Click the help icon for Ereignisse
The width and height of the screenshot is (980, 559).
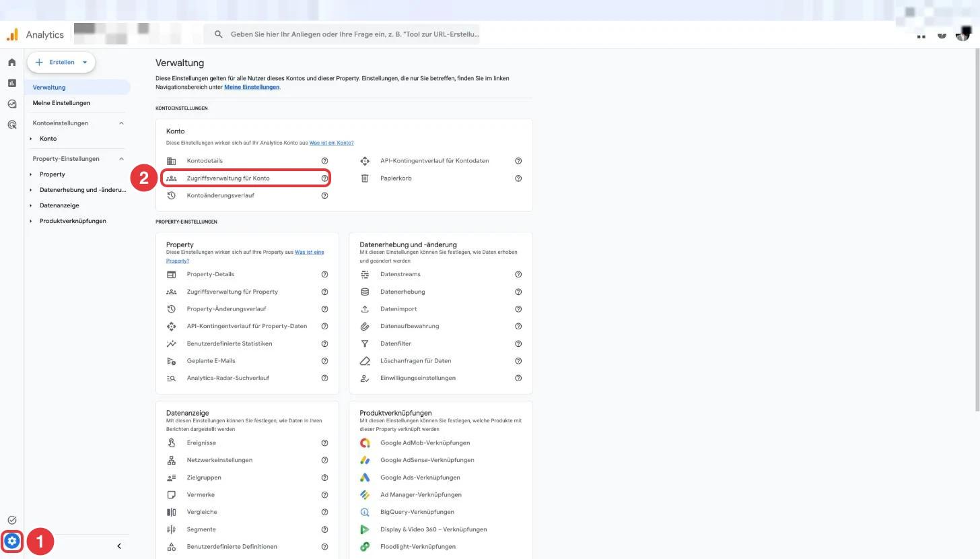pyautogui.click(x=324, y=443)
